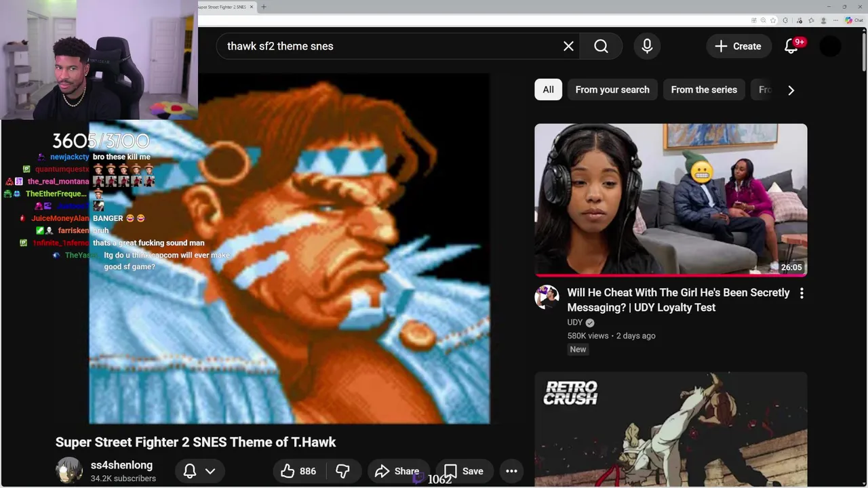Expand the subscription options chevron

(210, 471)
